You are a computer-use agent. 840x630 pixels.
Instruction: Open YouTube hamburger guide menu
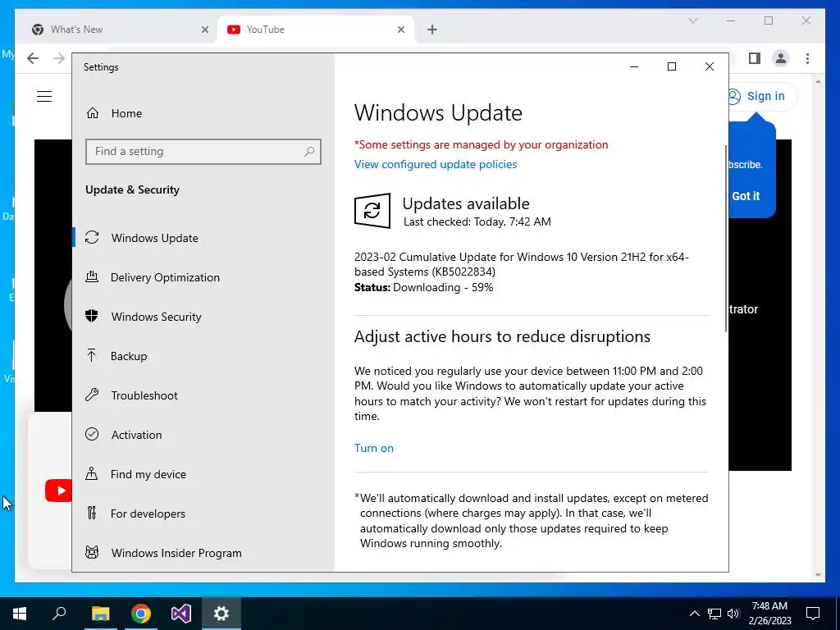(44, 97)
